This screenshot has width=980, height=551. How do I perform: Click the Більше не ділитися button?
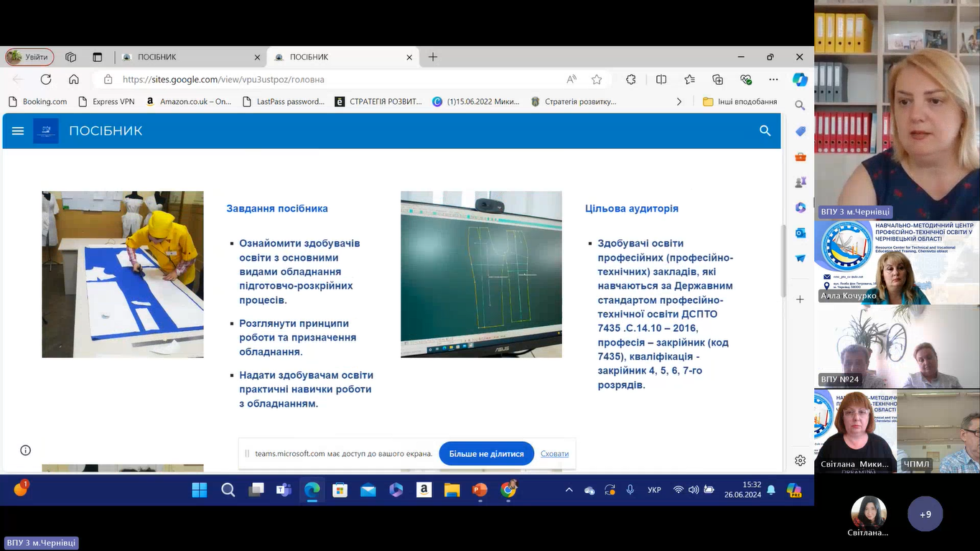click(486, 454)
